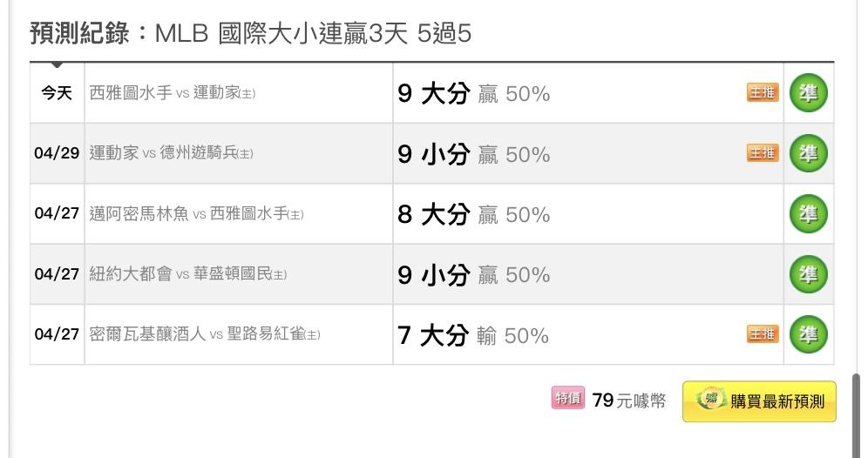Click green 準 icon for Brewers vs Cardinals row
Screen dimensions: 868x458
[808, 334]
